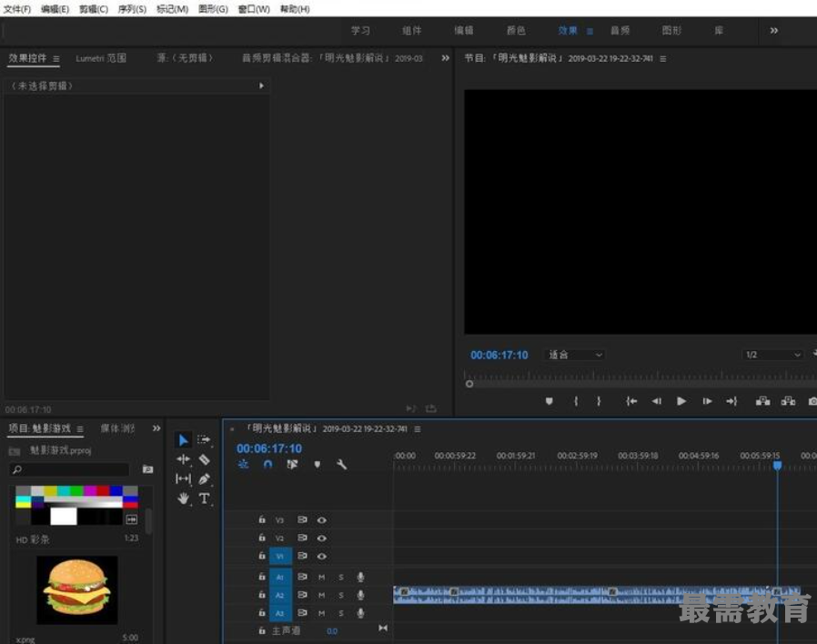Image resolution: width=817 pixels, height=644 pixels.
Task: Select the Razor tool
Action: 204,459
